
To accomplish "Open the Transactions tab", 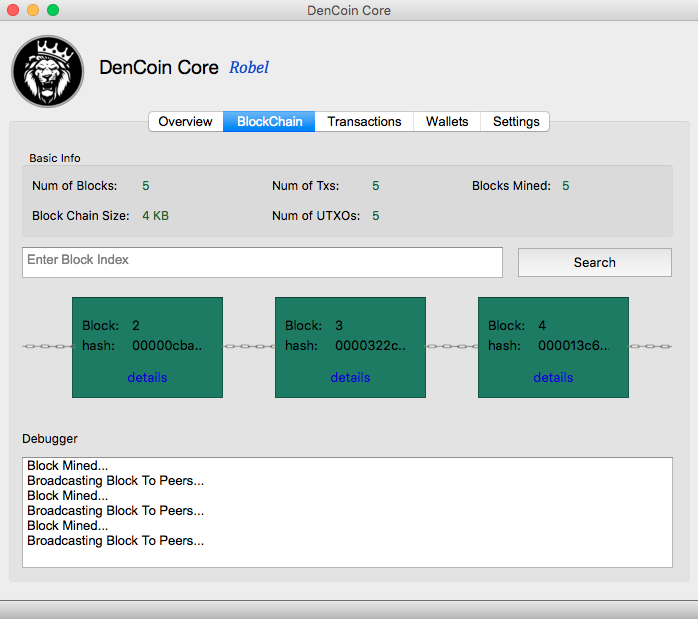I will pyautogui.click(x=364, y=121).
